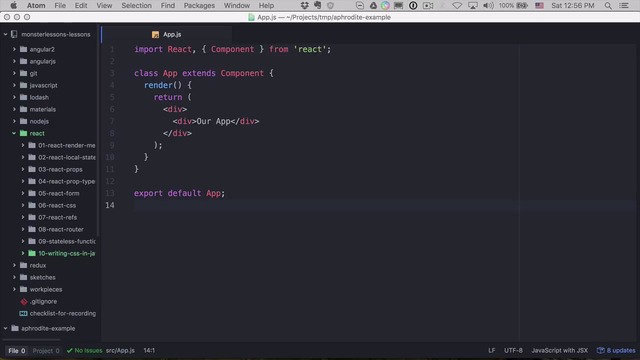
Task: Change the JavaScript with JSX grammar
Action: 560,351
